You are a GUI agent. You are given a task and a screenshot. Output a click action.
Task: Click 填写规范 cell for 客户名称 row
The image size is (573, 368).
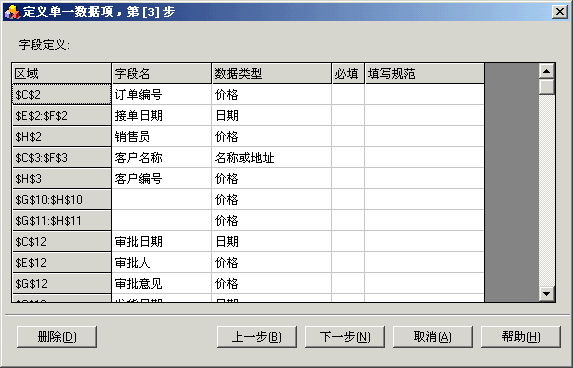tap(425, 158)
